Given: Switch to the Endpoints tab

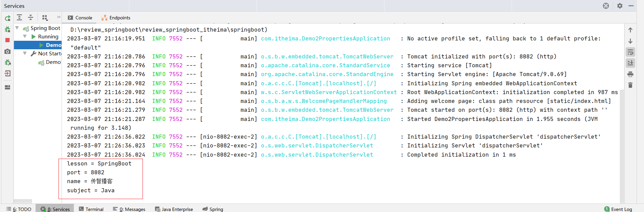Looking at the screenshot, I should [116, 18].
